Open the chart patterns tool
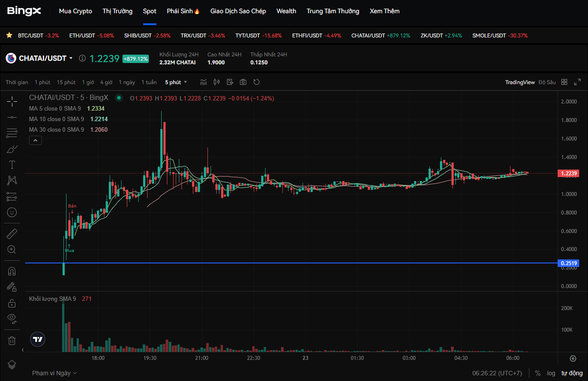Image resolution: width=588 pixels, height=381 pixels. click(12, 180)
